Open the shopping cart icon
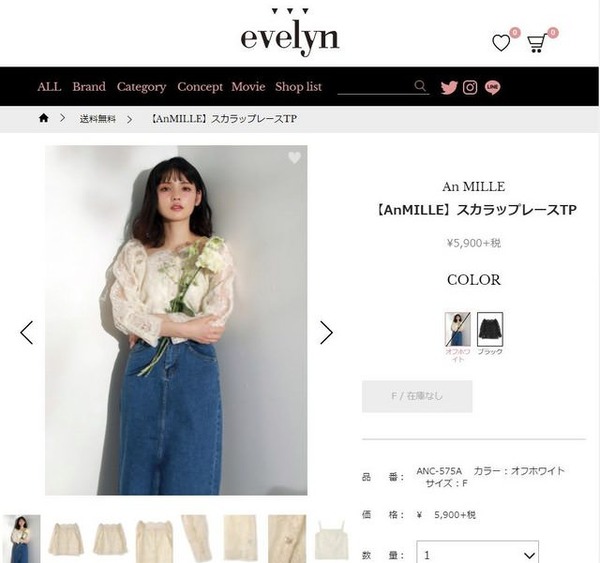The width and height of the screenshot is (600, 563). click(x=536, y=43)
